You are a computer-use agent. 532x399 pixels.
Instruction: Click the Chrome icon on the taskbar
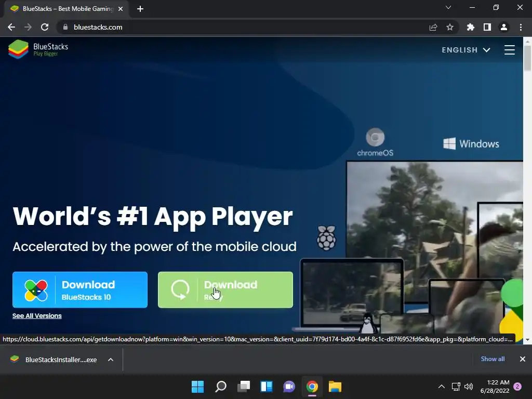point(312,387)
